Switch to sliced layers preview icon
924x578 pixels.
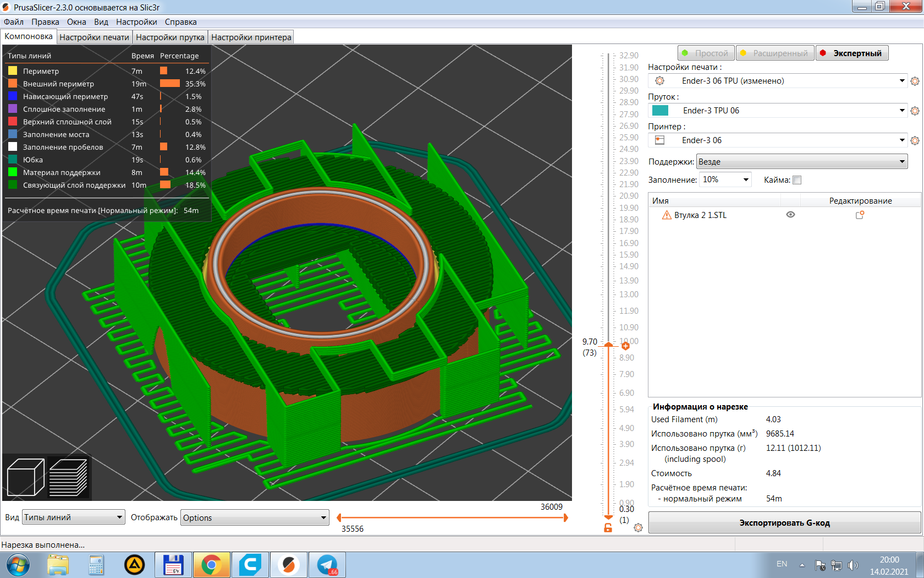point(69,477)
